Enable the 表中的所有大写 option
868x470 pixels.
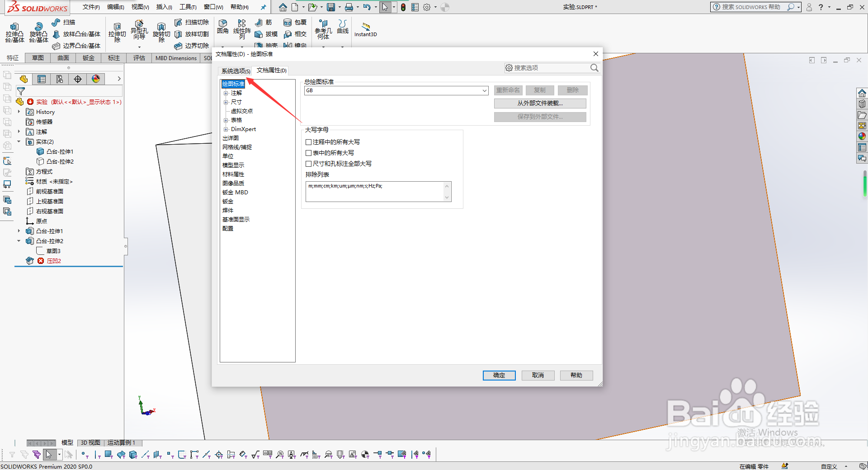click(x=308, y=152)
